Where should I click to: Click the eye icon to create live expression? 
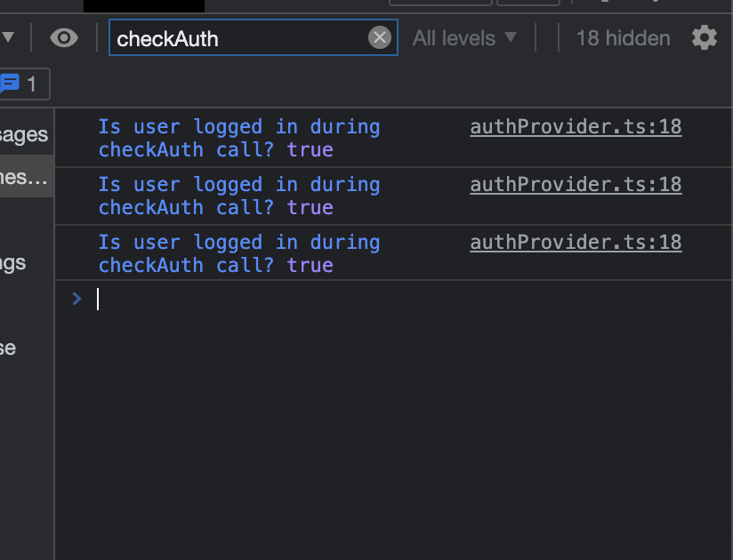[x=64, y=38]
